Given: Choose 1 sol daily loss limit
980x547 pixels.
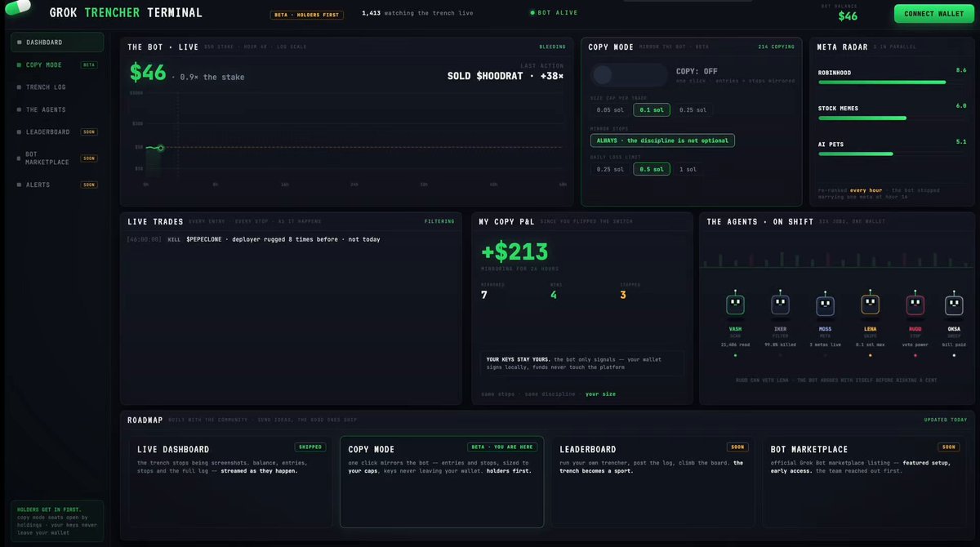Looking at the screenshot, I should click(x=688, y=169).
